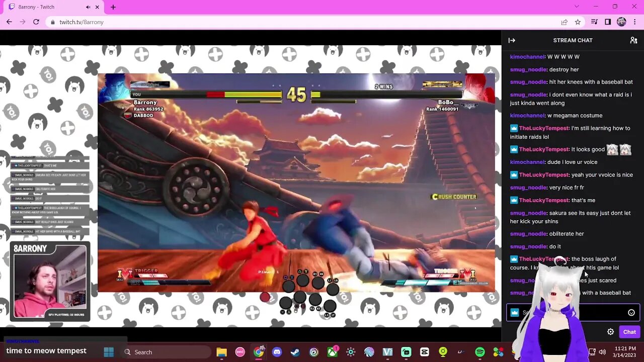
Task: Open the pink osu! taskbar icon
Action: click(240, 352)
